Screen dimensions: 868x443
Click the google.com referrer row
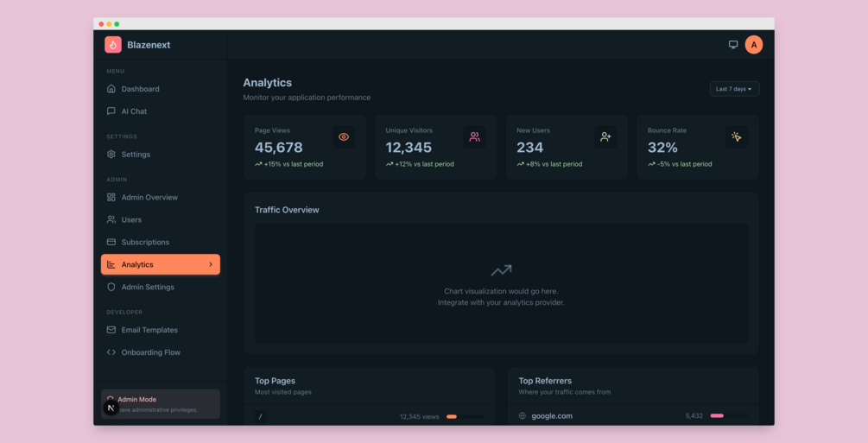(x=633, y=416)
